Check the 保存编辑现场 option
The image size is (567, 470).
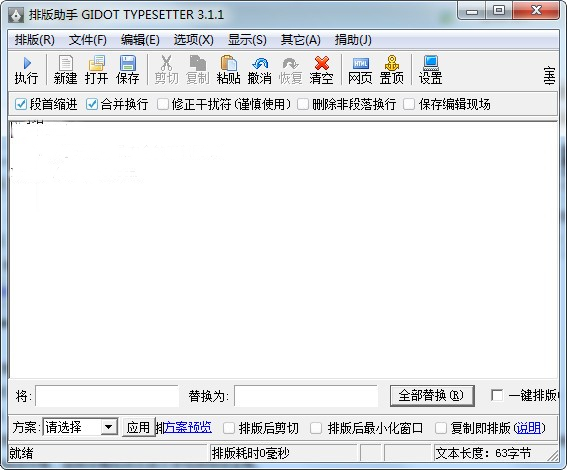409,104
